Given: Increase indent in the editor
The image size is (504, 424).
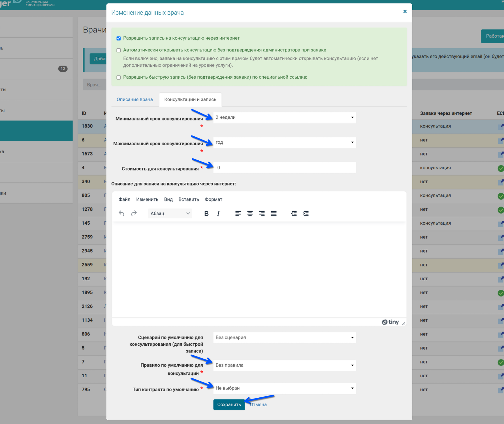Looking at the screenshot, I should coord(306,214).
